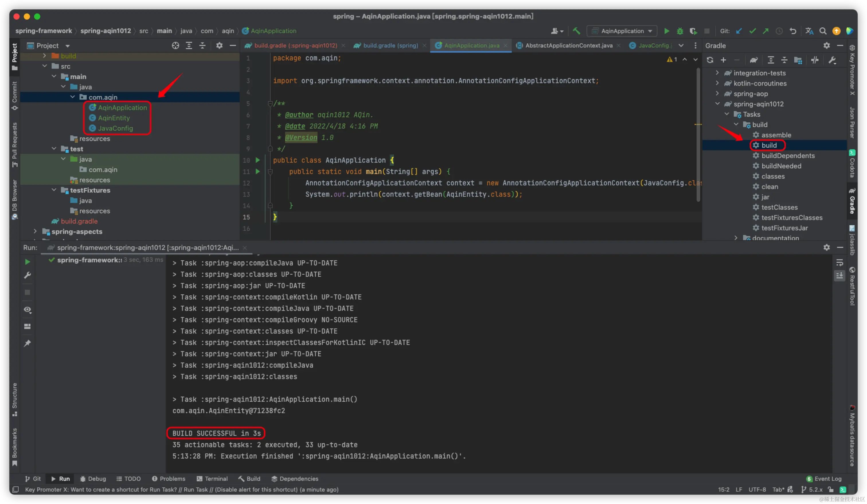Toggle soft-wrap in Run console
The height and width of the screenshot is (504, 867).
click(x=839, y=263)
